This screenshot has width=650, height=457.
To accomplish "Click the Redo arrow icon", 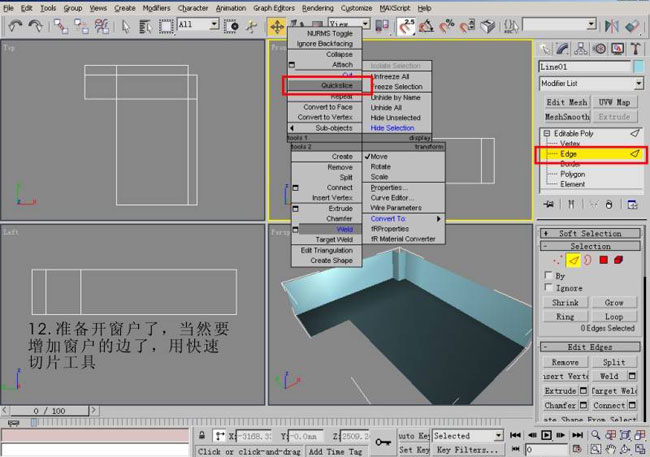I will pyautogui.click(x=35, y=26).
